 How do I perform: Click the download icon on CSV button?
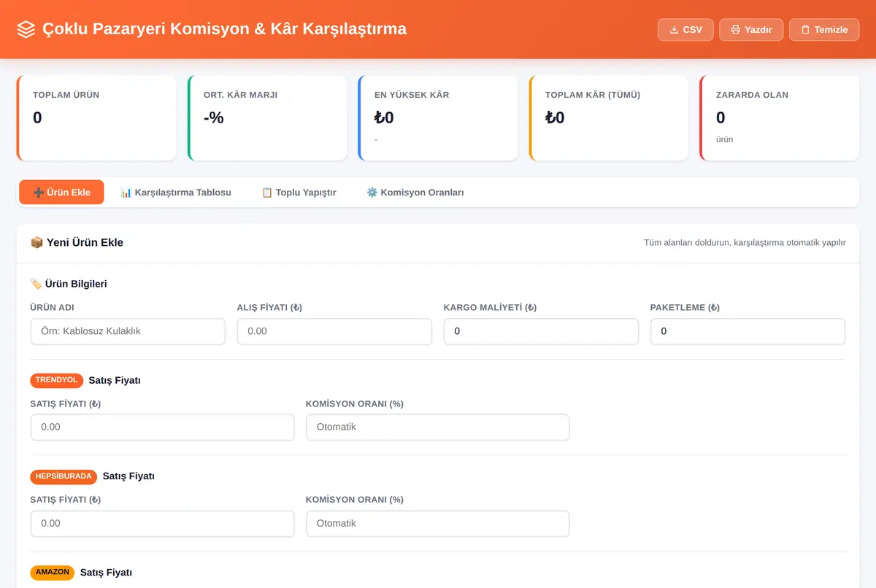(x=673, y=30)
